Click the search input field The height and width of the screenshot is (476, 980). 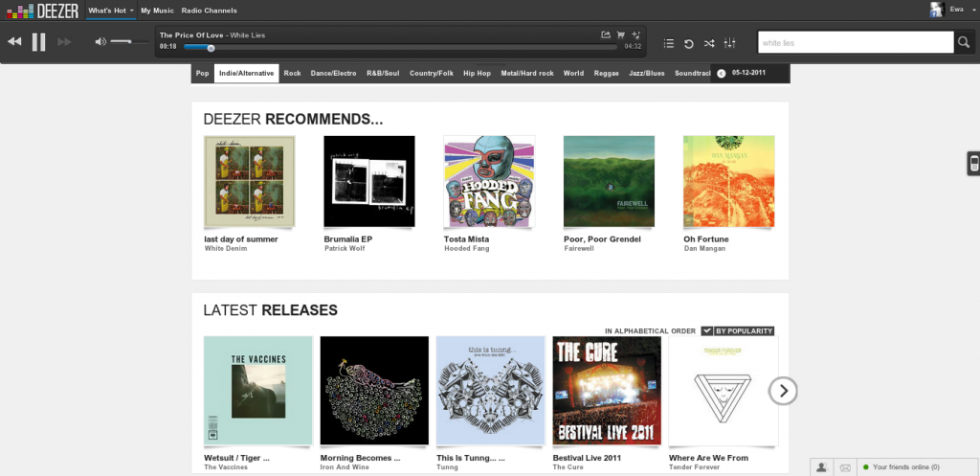pos(856,42)
